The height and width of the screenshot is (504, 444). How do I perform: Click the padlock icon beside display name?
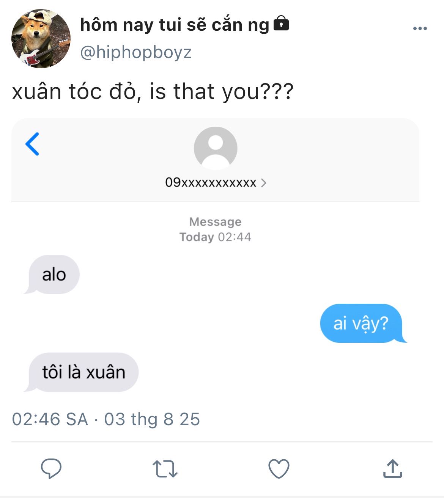pyautogui.click(x=281, y=23)
